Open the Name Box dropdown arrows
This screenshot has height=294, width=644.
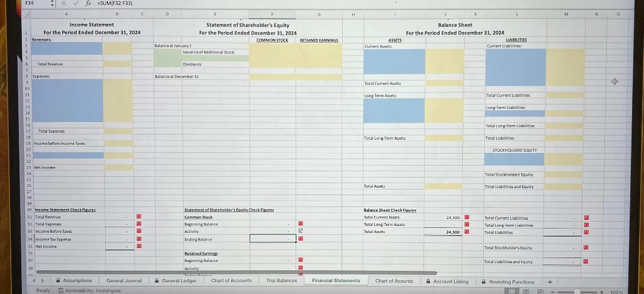(52, 3)
